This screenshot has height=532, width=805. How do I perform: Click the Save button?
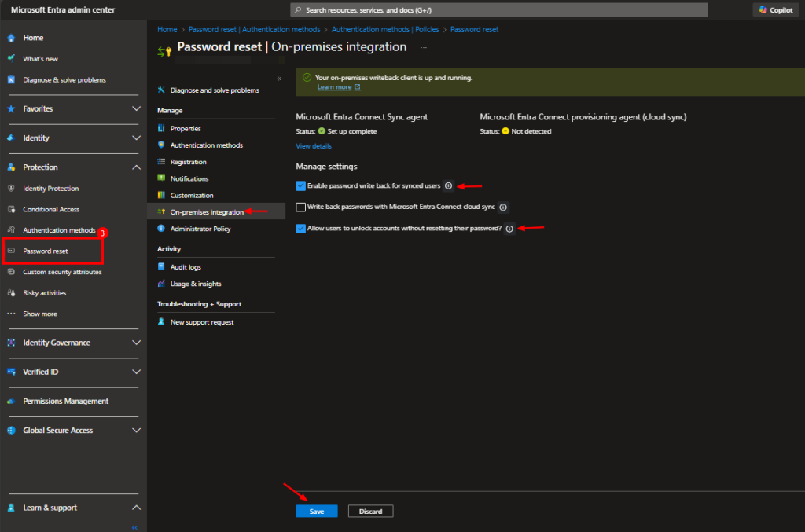pyautogui.click(x=316, y=512)
